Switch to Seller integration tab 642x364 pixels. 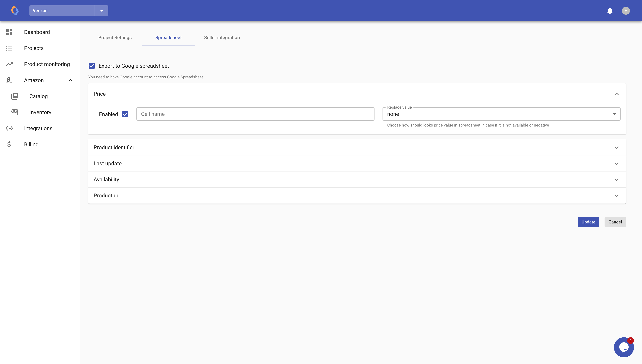pyautogui.click(x=222, y=37)
